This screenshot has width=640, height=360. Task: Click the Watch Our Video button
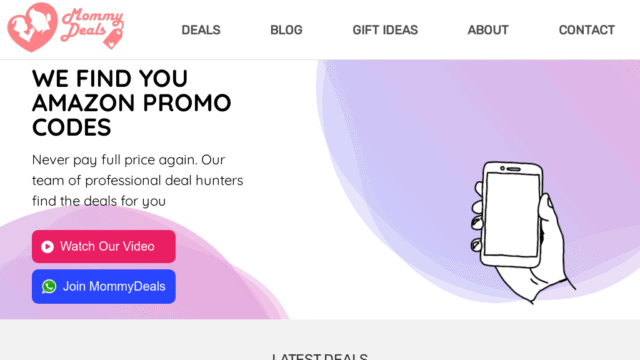click(104, 247)
